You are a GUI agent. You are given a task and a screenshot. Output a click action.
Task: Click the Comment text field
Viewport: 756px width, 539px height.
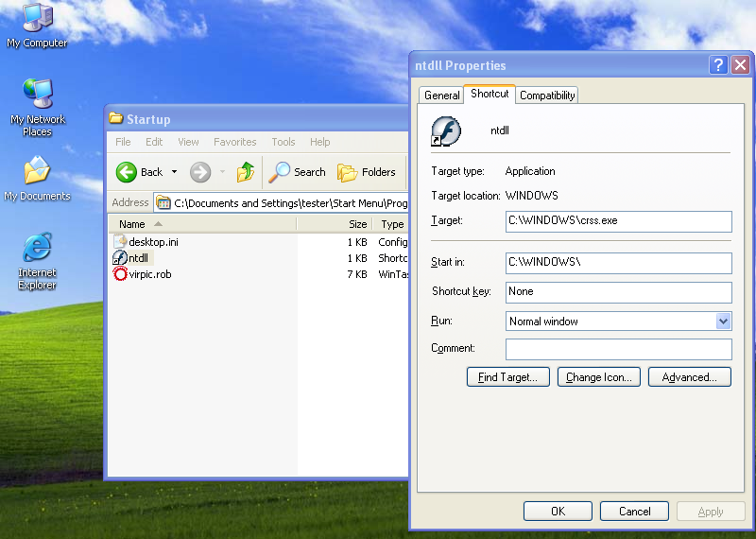click(619, 349)
